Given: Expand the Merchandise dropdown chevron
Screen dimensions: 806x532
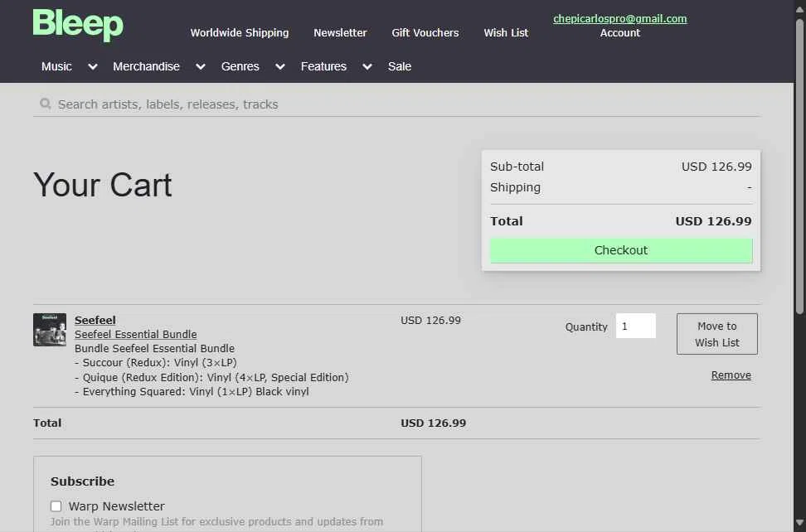Looking at the screenshot, I should pyautogui.click(x=201, y=67).
